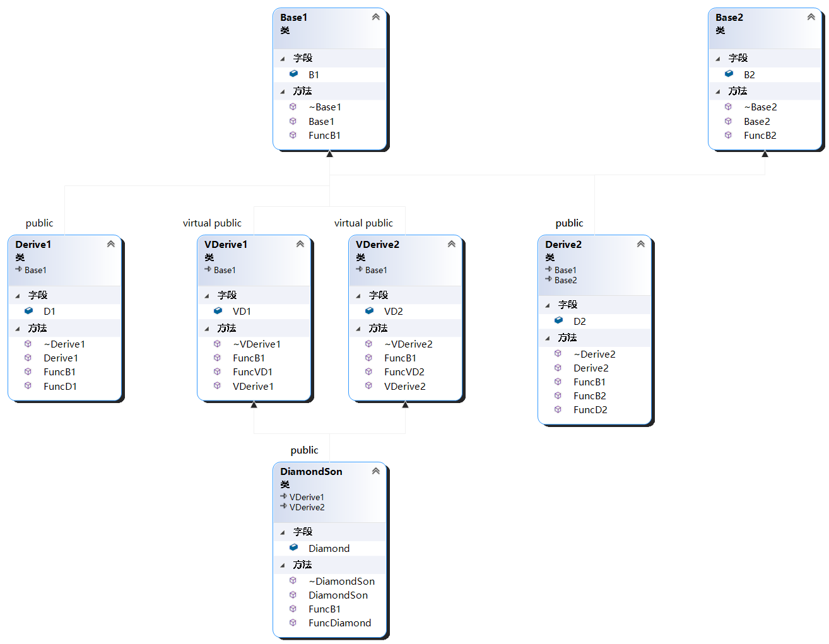Collapse the VDerive1 class box chevron

[300, 244]
